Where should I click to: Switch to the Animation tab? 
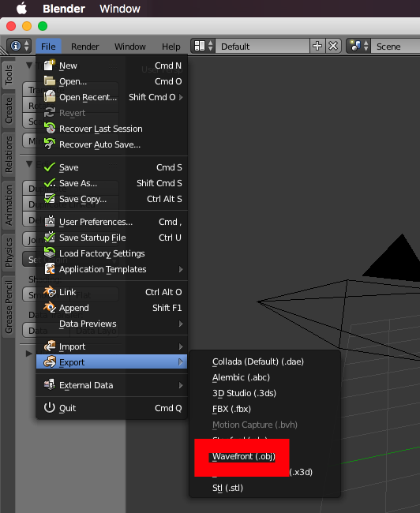9,205
